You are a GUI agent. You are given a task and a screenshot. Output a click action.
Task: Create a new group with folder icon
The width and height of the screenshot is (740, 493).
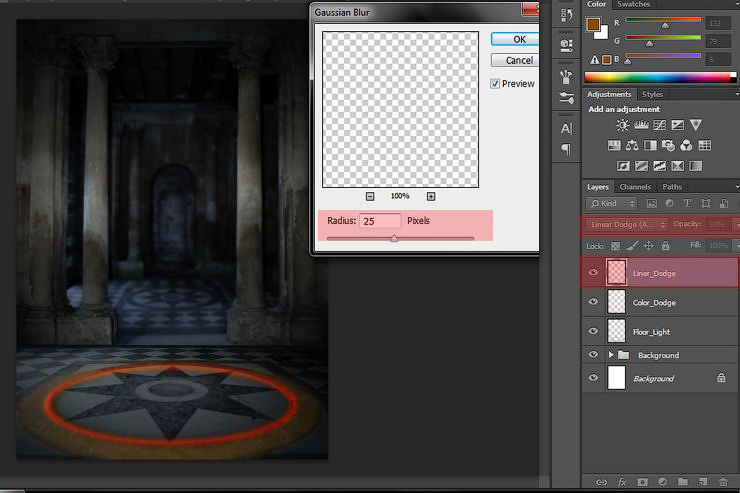click(x=681, y=482)
